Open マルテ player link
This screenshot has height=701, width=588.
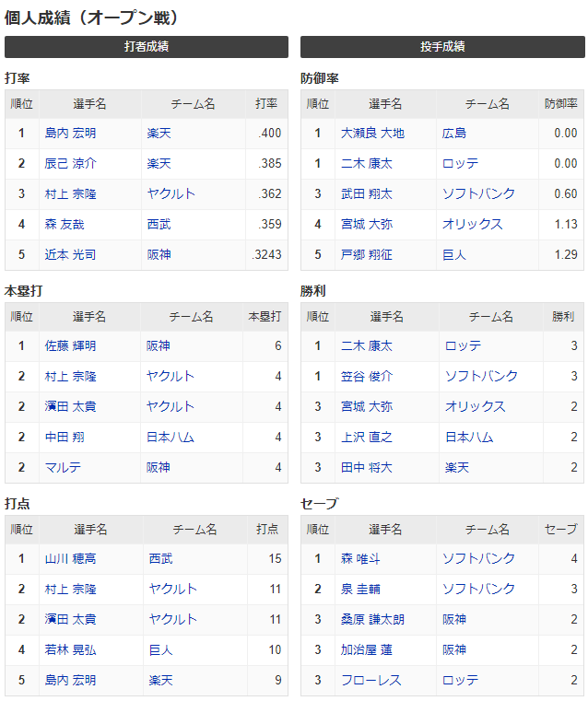point(63,468)
